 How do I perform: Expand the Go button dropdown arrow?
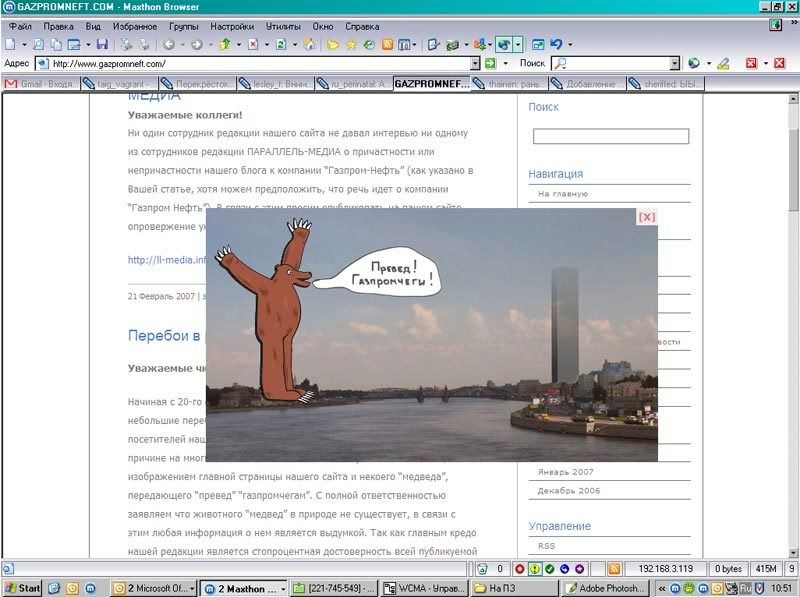[505, 64]
